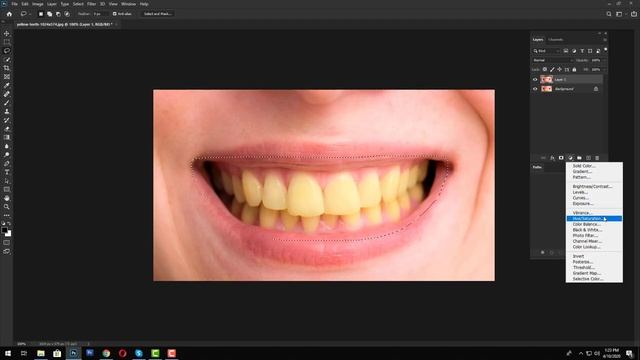Open the layer filter Kind dropdown
Viewport: 640px width, 360px height.
coord(547,51)
